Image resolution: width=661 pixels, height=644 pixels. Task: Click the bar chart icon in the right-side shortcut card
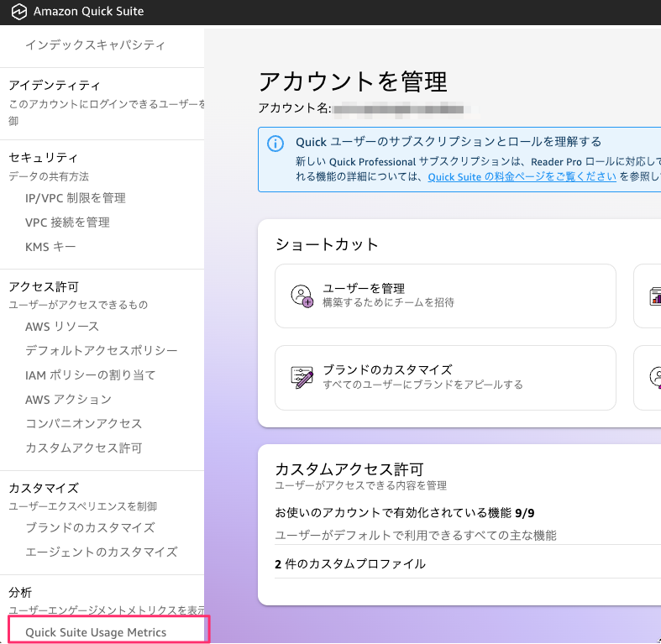point(655,296)
